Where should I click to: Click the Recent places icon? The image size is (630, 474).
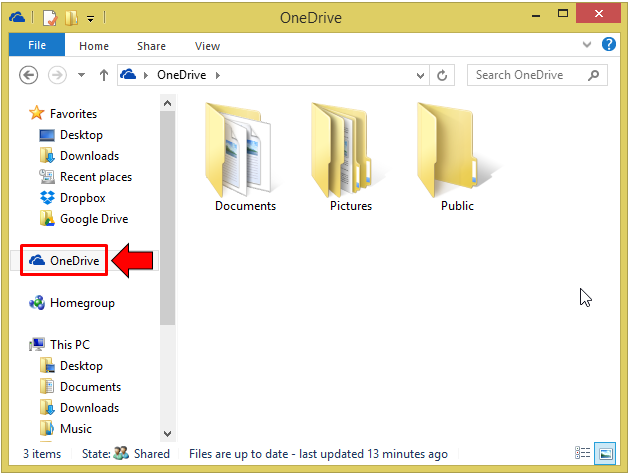[47, 176]
